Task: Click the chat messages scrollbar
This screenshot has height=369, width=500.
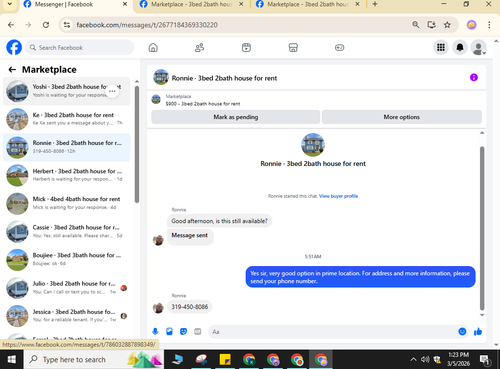Action: [482, 228]
